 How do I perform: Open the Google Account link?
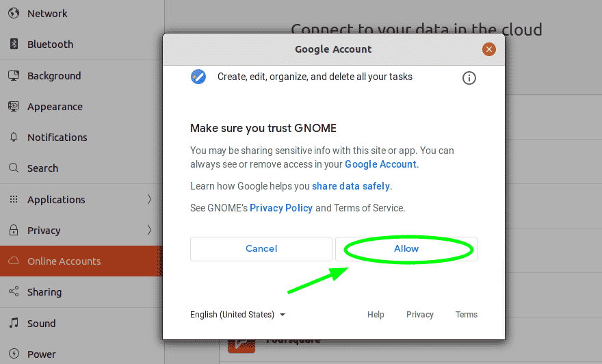pyautogui.click(x=380, y=164)
